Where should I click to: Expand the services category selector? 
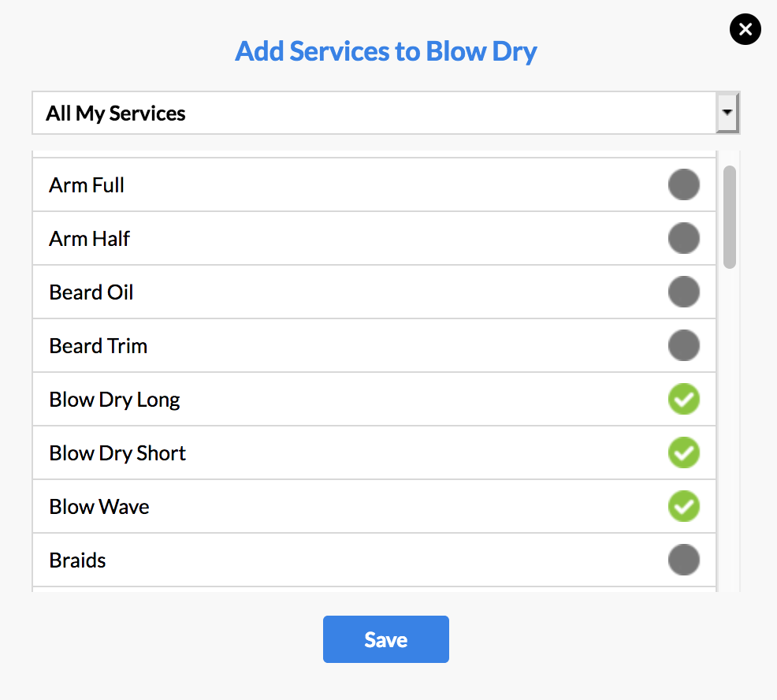click(x=386, y=113)
